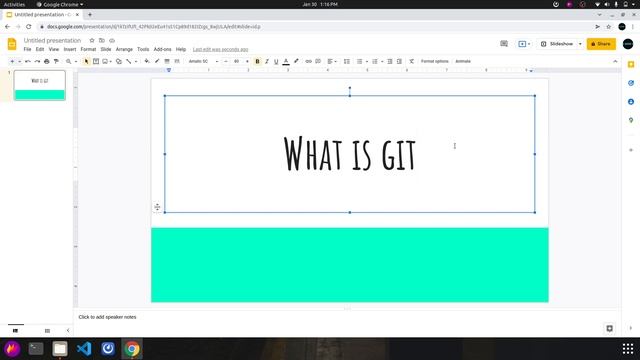Open the Format menu
640x360 pixels.
pos(88,49)
